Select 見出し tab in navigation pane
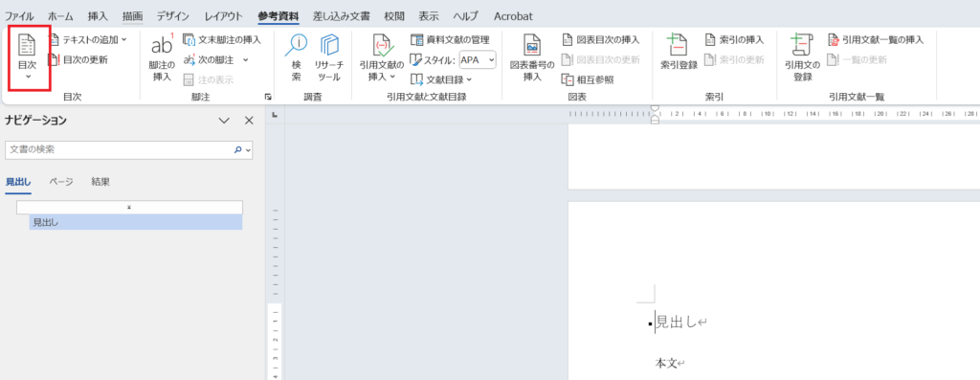This screenshot has width=980, height=380. coord(19,182)
